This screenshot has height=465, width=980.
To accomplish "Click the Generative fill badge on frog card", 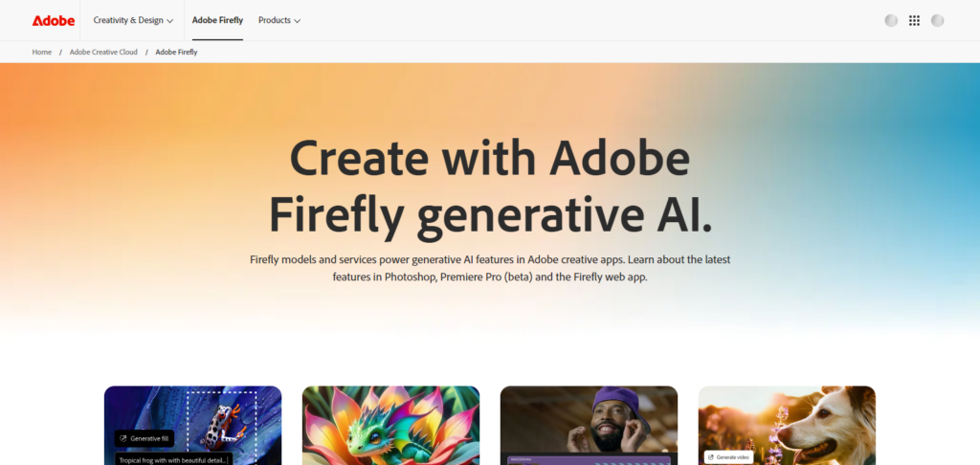I will click(145, 438).
